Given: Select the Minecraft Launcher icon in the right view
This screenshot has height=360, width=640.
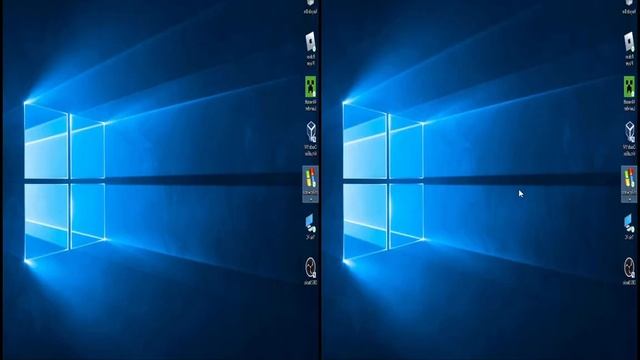Looking at the screenshot, I should (629, 87).
